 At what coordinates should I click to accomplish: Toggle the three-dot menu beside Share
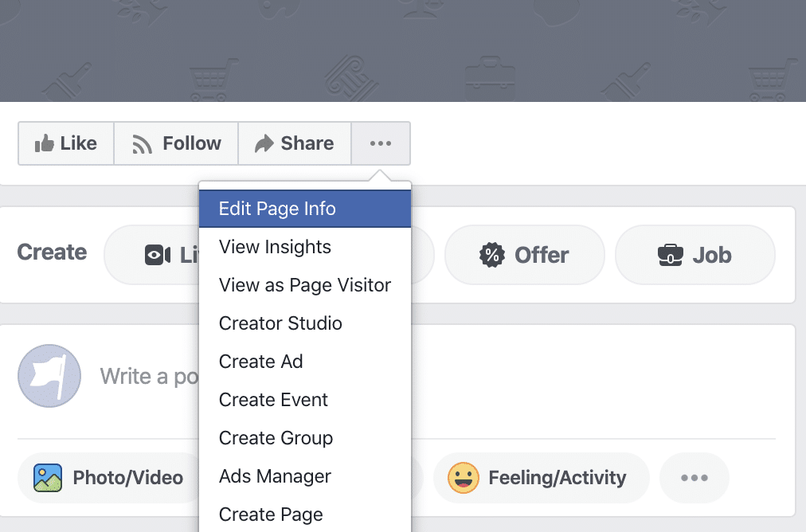click(381, 143)
